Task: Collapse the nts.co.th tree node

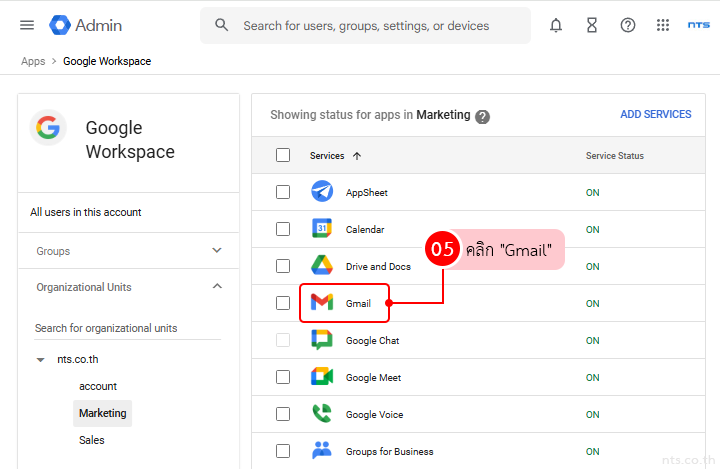Action: pyautogui.click(x=41, y=359)
